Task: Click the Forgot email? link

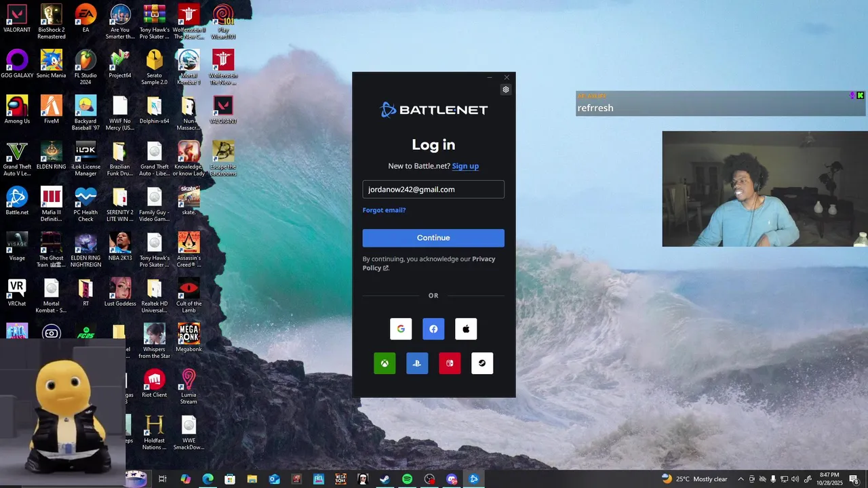Action: [384, 210]
